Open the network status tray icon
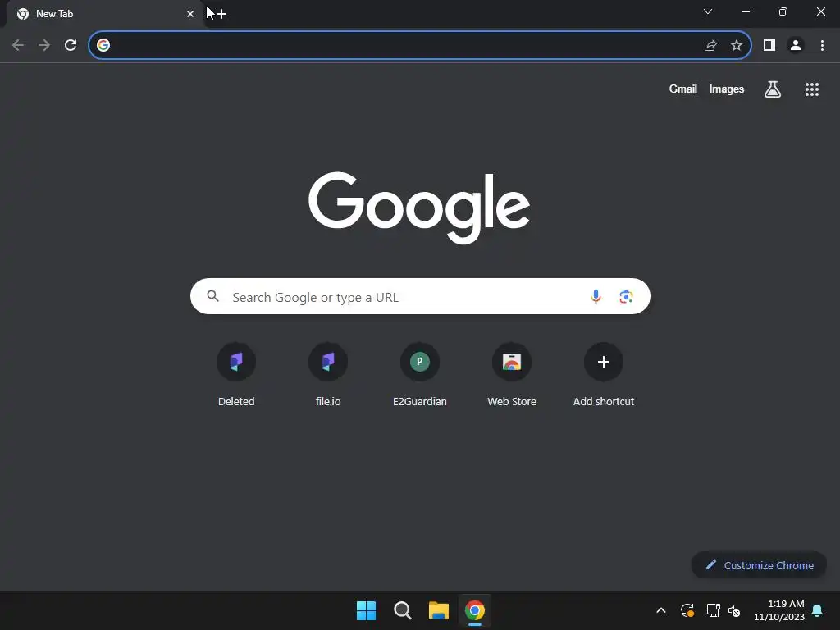The height and width of the screenshot is (630, 840). [713, 610]
